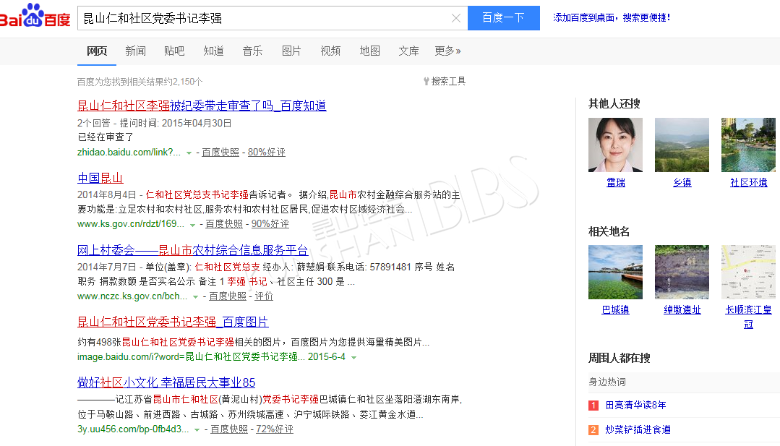The height and width of the screenshot is (446, 780).
Task: Expand arrow next to zhidao.baidu.com link
Action: (x=190, y=152)
